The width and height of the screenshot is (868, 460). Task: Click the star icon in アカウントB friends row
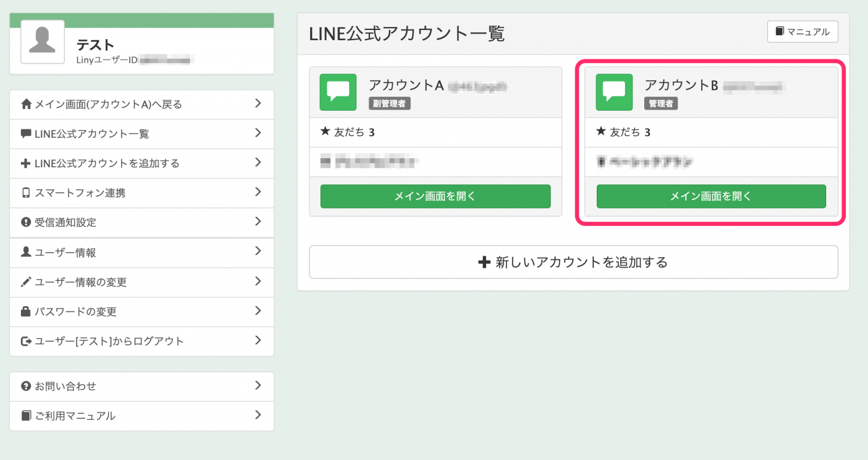[x=601, y=131]
